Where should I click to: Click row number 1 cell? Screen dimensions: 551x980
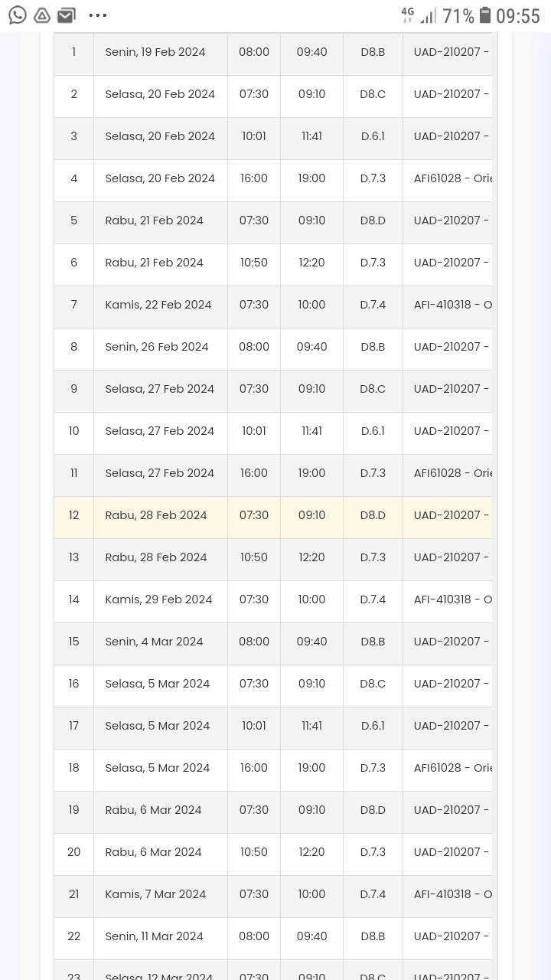[73, 52]
